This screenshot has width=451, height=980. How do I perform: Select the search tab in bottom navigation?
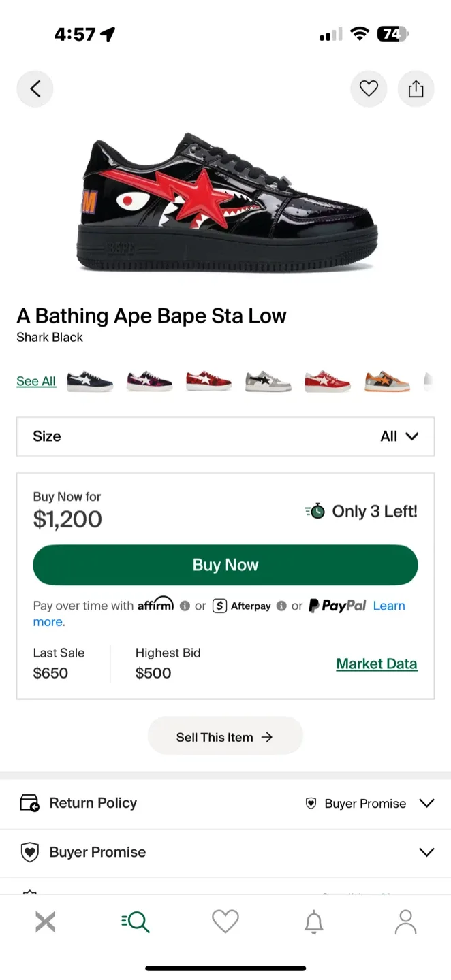(x=135, y=921)
